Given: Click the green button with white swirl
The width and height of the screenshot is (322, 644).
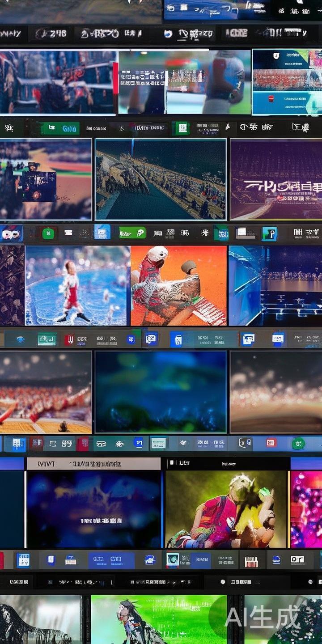Looking at the screenshot, I should pos(132,233).
